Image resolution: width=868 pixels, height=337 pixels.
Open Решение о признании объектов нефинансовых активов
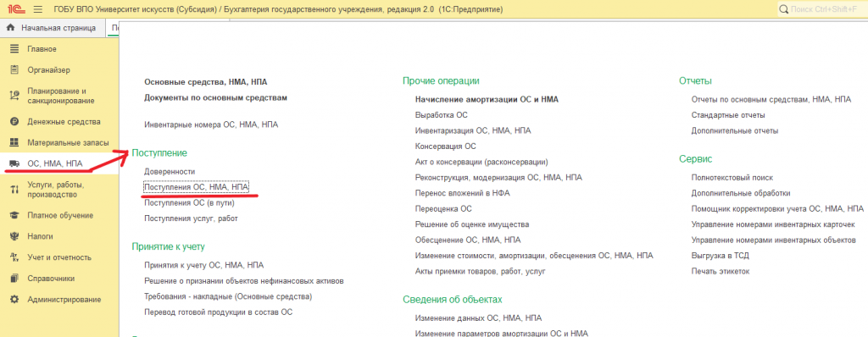click(x=244, y=281)
